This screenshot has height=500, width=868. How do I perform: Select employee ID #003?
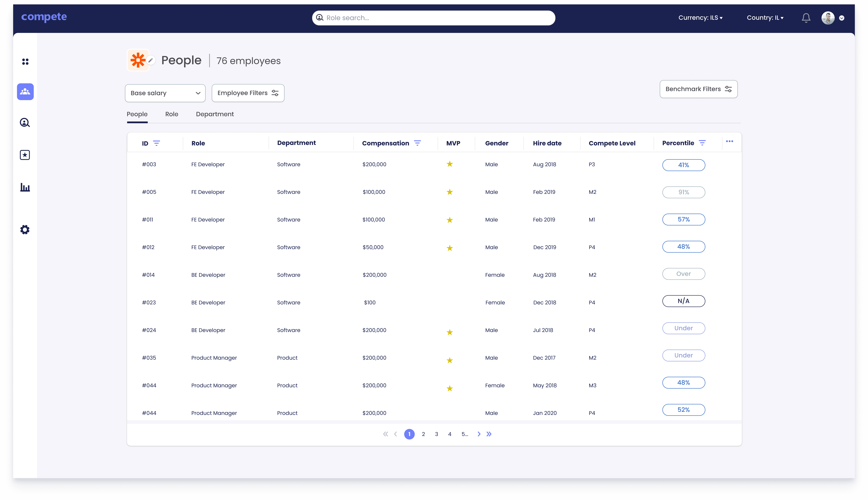[x=149, y=164]
